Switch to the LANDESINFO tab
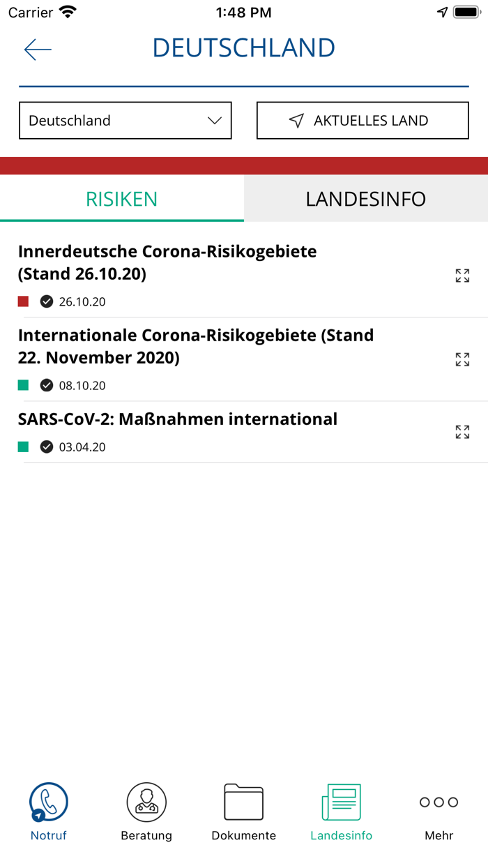The image size is (488, 868). tap(366, 199)
